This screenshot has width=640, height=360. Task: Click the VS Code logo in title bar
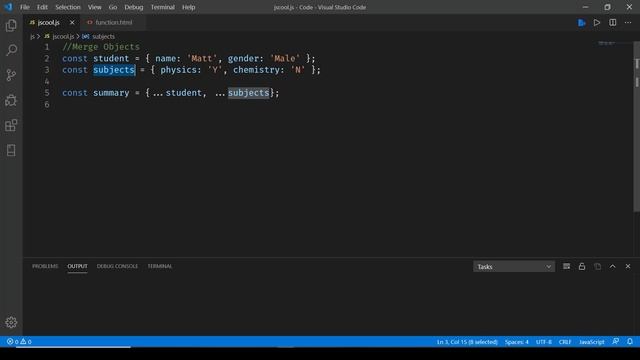tap(8, 7)
